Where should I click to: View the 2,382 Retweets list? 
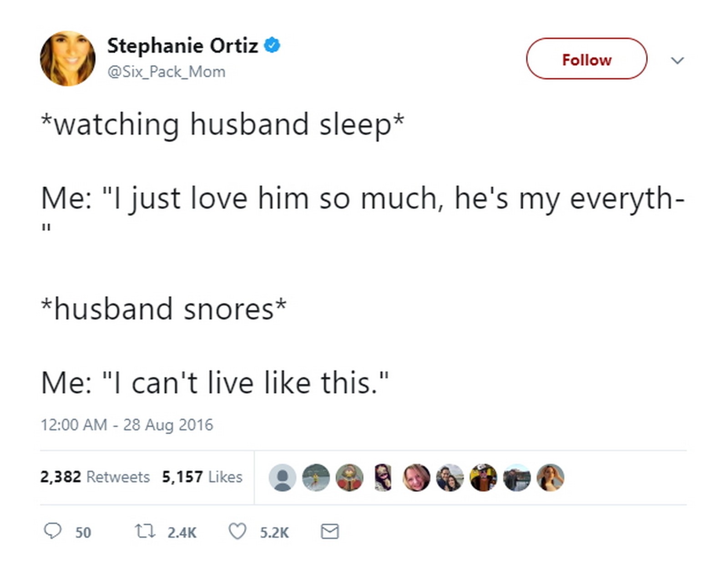point(95,477)
